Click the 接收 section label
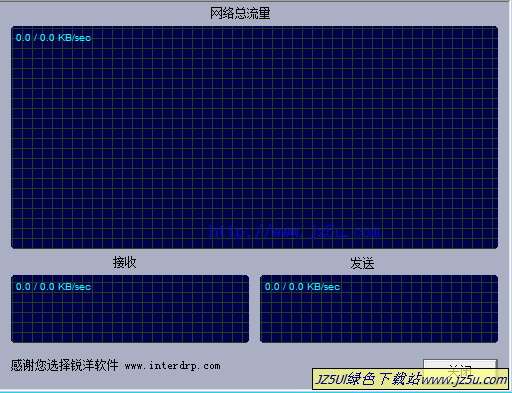Screen dimensions: 512x393 [124, 263]
